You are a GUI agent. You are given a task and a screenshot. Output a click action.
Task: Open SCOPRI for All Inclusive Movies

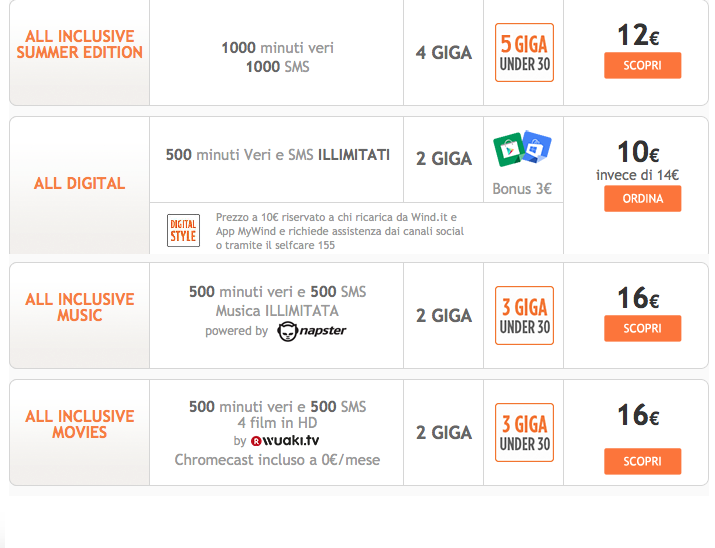pyautogui.click(x=642, y=461)
